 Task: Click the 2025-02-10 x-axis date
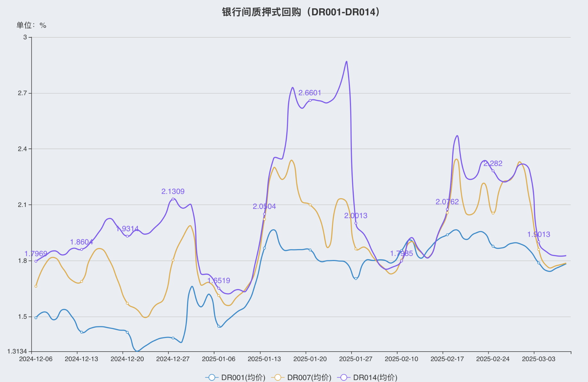coord(401,359)
